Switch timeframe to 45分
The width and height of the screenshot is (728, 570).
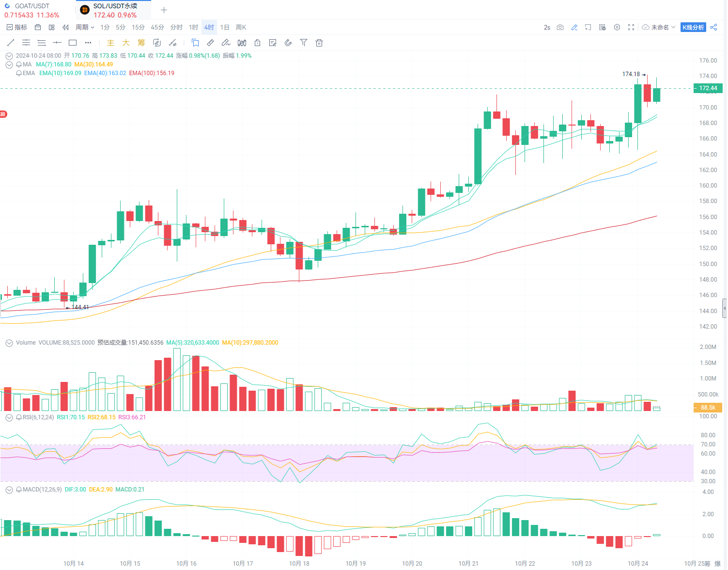(x=157, y=27)
